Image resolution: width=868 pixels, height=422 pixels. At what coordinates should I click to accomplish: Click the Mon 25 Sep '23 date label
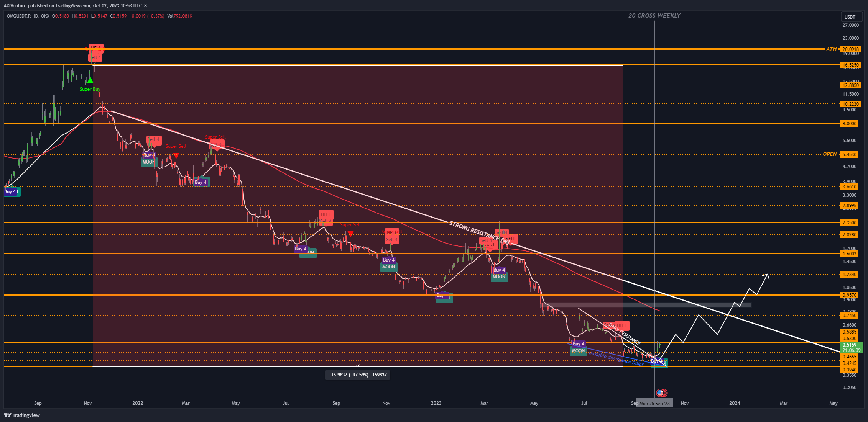[654, 403]
